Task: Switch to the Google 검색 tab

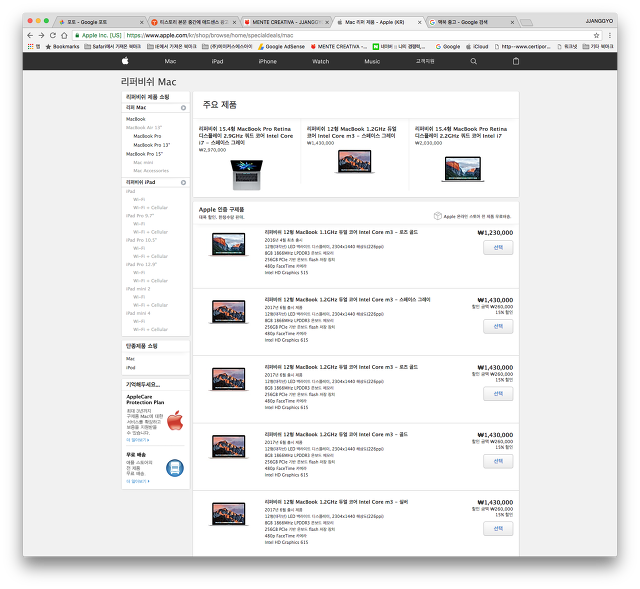Action: [x=471, y=22]
